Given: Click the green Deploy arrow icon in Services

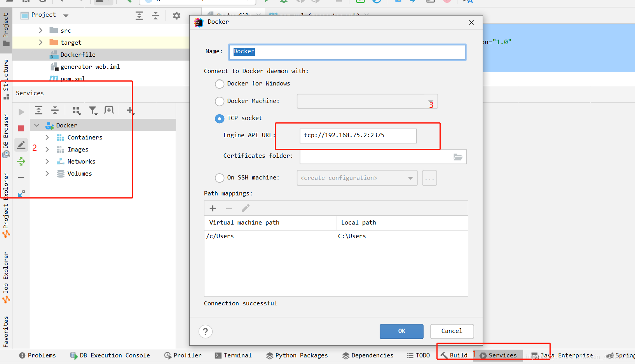Looking at the screenshot, I should (21, 161).
